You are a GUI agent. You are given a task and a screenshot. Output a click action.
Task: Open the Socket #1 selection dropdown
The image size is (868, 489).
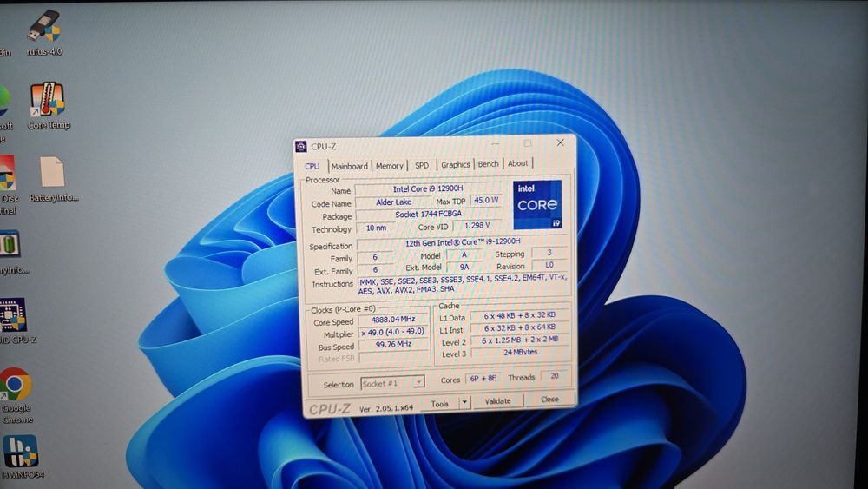pos(392,383)
